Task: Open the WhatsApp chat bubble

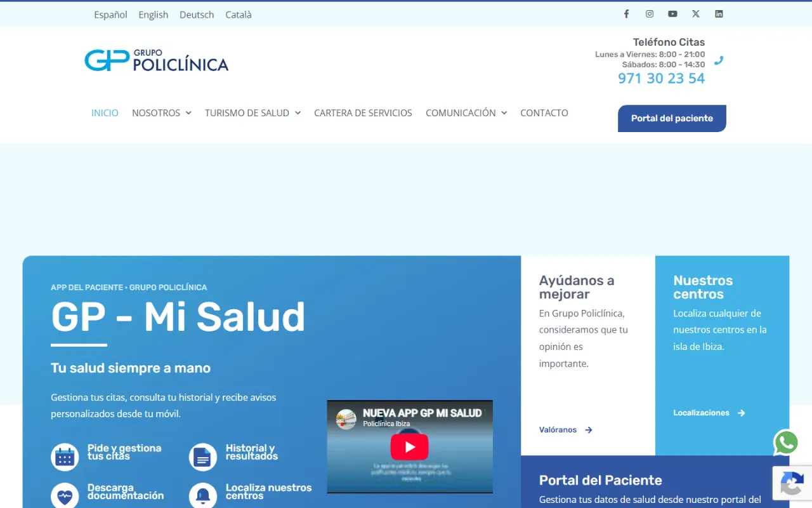Action: tap(787, 443)
